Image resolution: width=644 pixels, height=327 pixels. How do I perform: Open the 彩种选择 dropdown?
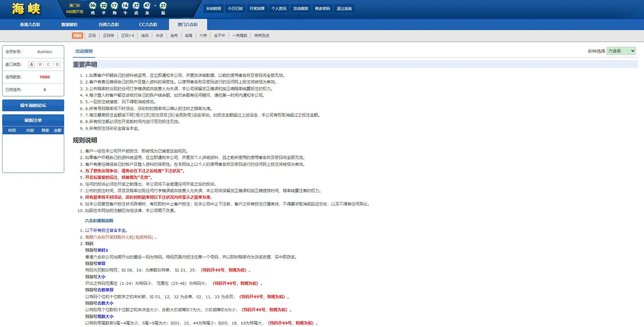[x=621, y=51]
